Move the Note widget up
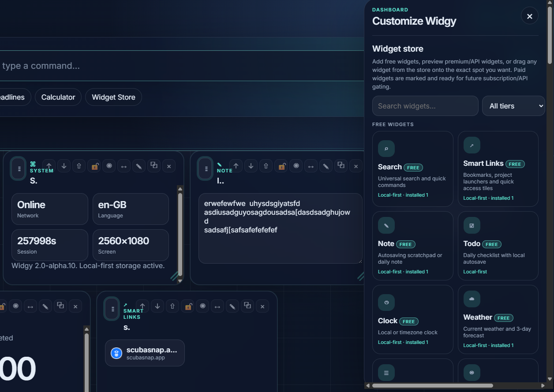Image resolution: width=554 pixels, height=392 pixels. 236,166
